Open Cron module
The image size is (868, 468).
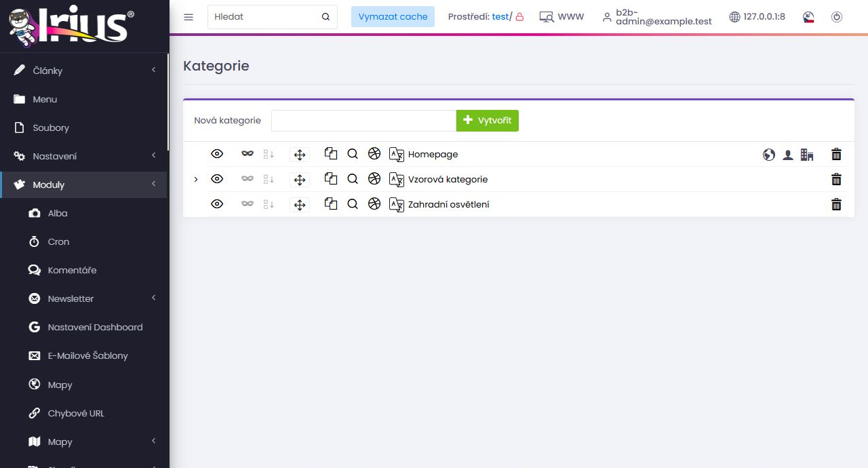click(84, 241)
